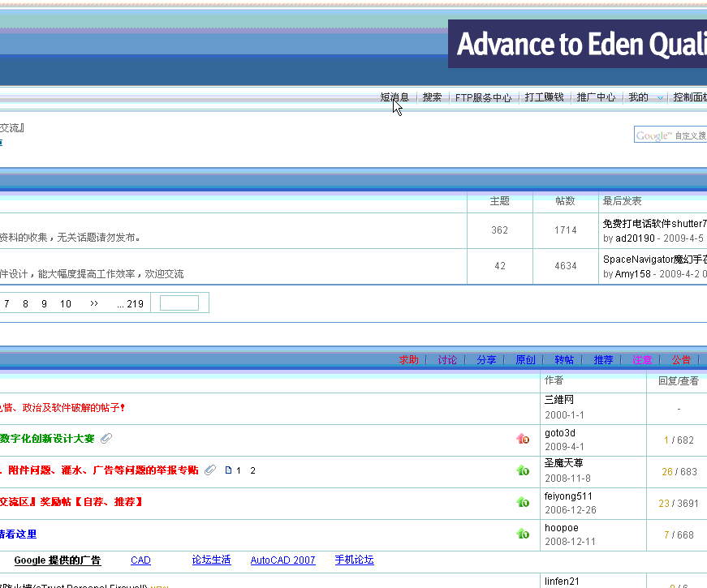Screen dimensions: 707x588
Task: Click the 最后发表 column header
Action: coord(623,201)
